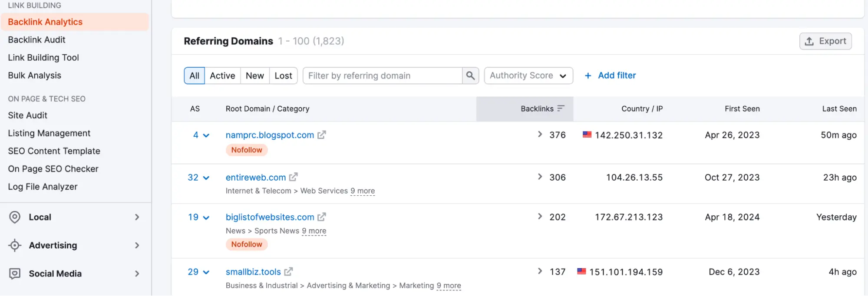
Task: Click the Export button
Action: (x=825, y=41)
